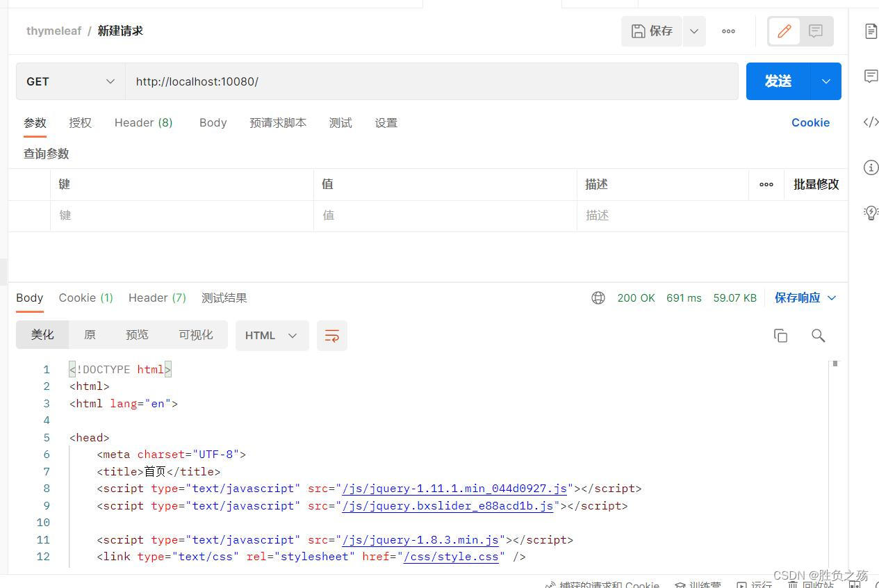Viewport: 879px width, 588px height.
Task: Click the 59.07 KB response size
Action: (734, 298)
